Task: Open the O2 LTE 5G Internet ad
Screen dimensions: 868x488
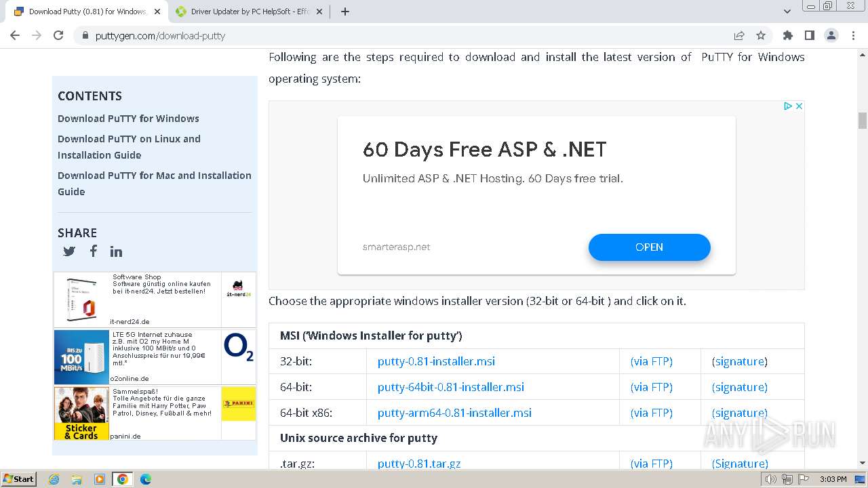Action: tap(155, 357)
